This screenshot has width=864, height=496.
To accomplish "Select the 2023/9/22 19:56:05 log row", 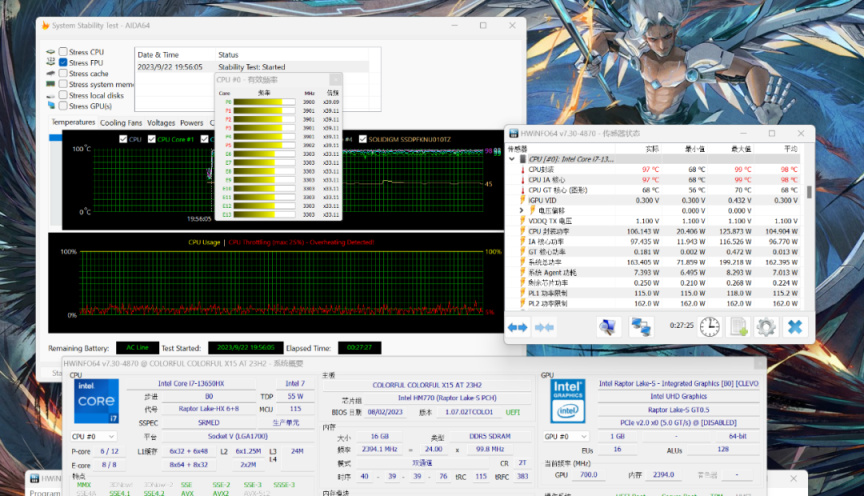I will (x=252, y=67).
